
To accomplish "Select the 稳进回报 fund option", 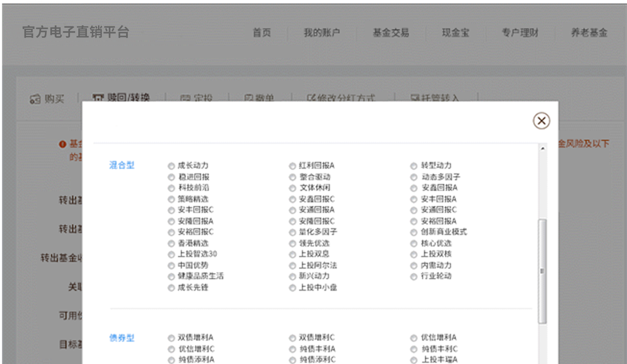I will point(171,177).
